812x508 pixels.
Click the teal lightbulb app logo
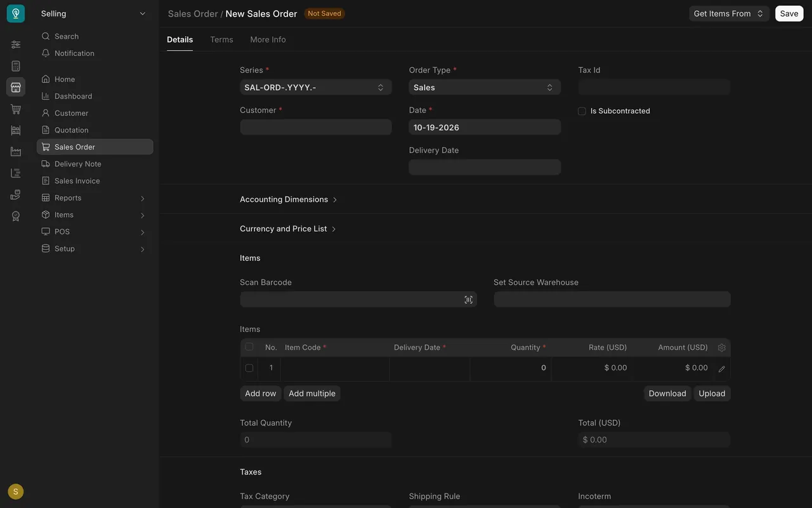tap(16, 13)
